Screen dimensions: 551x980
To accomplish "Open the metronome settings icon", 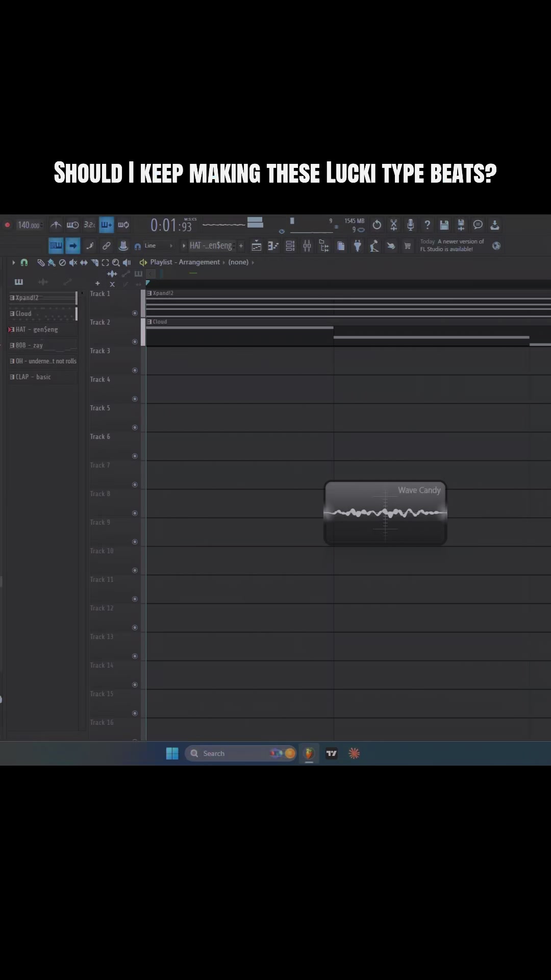I will click(x=56, y=225).
